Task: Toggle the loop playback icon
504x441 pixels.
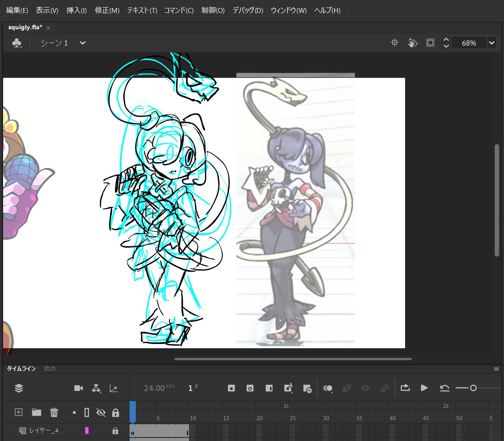Action: point(405,388)
